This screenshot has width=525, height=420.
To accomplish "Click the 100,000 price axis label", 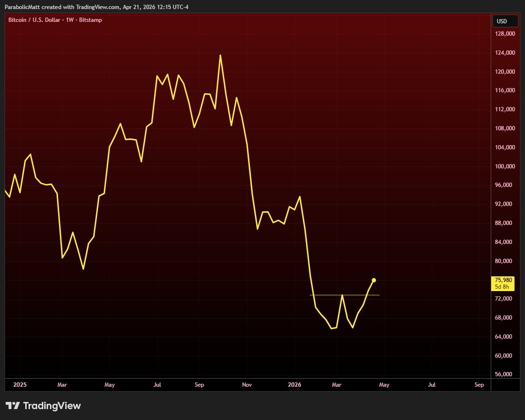I will point(505,166).
